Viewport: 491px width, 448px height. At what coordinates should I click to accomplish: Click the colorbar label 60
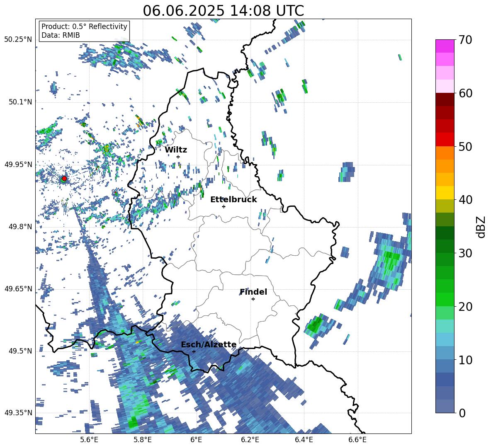tap(465, 93)
